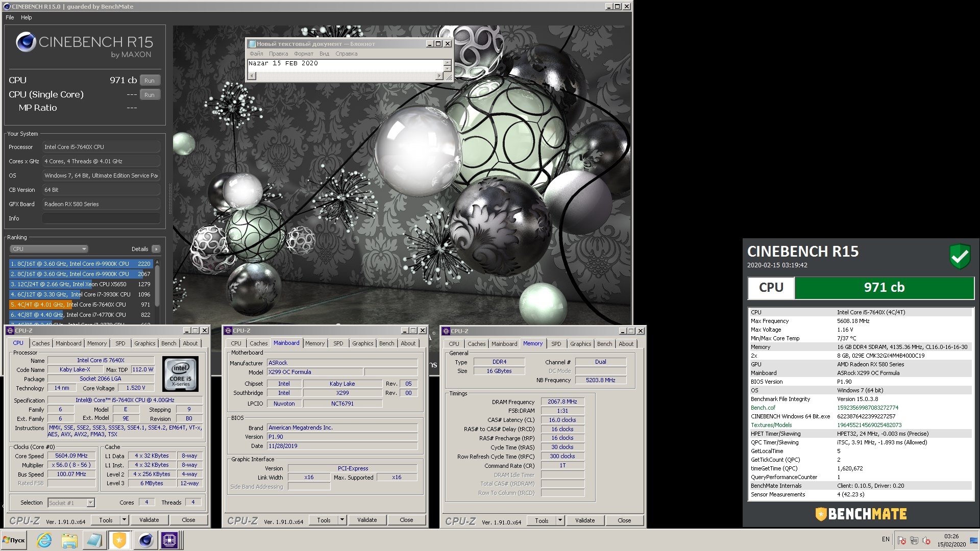Screen dimensions: 980x551
Task: Click the DRAM Frequency value 2067.8 MHz
Action: point(562,402)
